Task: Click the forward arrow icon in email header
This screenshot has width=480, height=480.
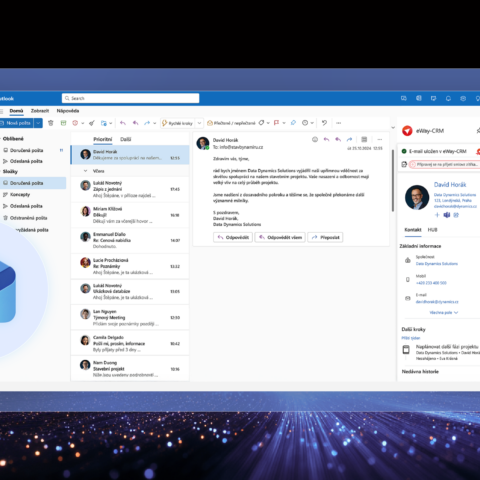Action: tap(349, 139)
